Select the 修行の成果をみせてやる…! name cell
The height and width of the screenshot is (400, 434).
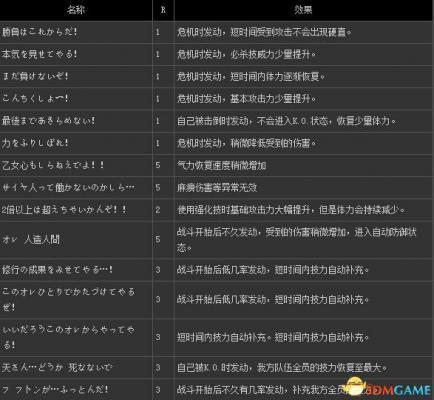[76, 269]
